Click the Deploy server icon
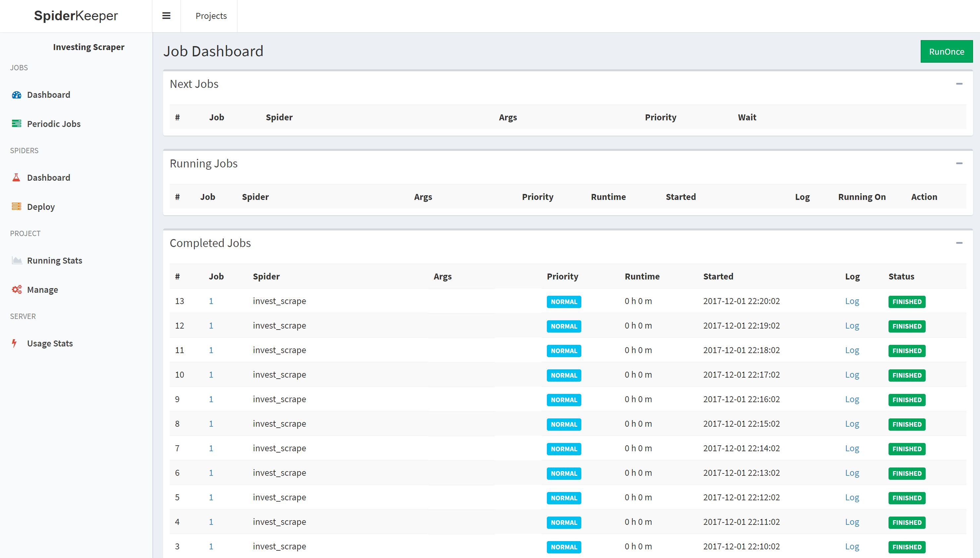 coord(17,207)
